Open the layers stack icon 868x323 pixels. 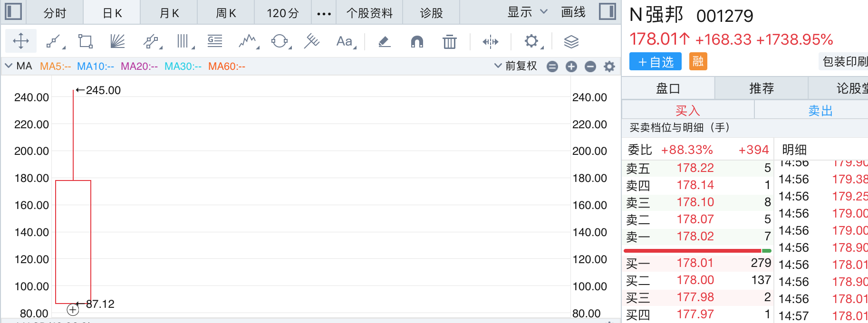point(571,42)
